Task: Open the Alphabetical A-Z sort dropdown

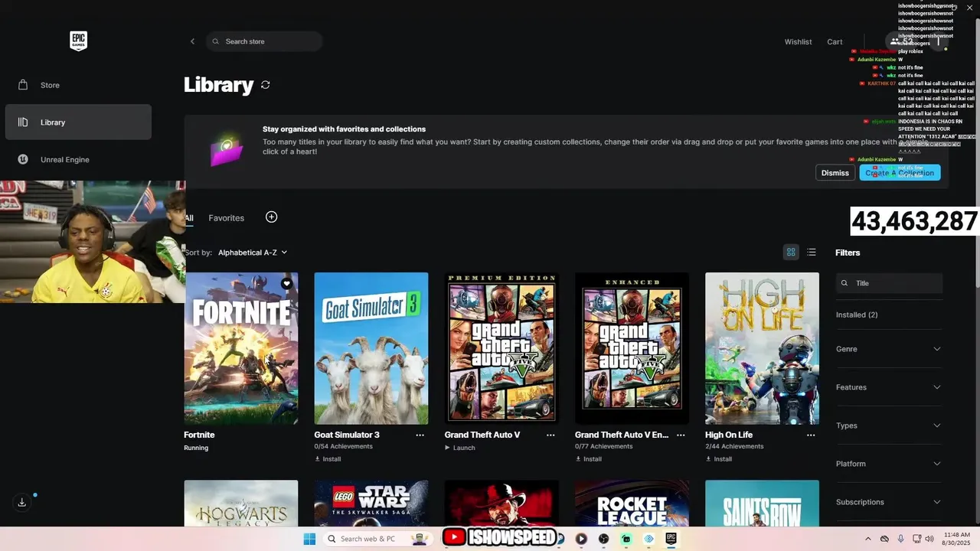Action: (x=253, y=253)
